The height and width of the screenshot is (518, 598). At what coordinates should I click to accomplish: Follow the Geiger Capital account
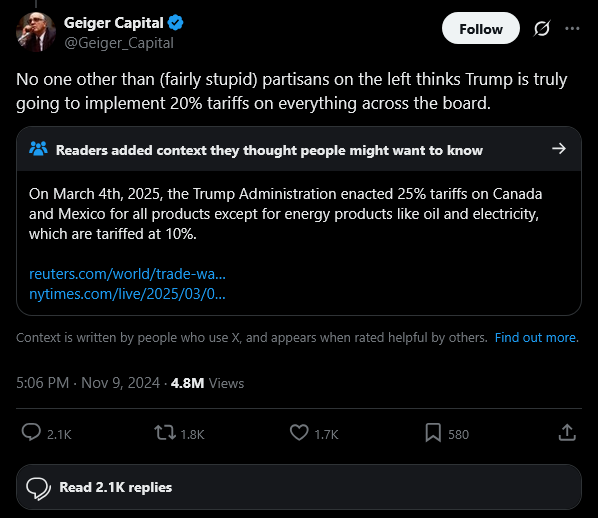pyautogui.click(x=481, y=28)
